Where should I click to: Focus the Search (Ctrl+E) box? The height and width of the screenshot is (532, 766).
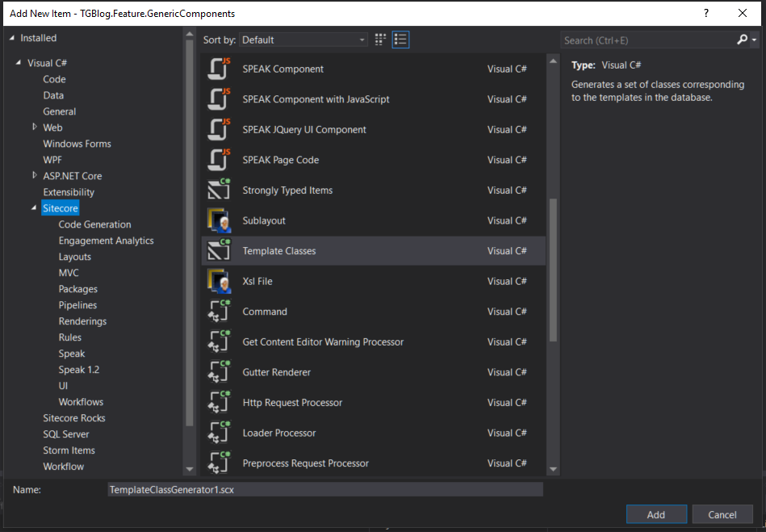tap(648, 40)
